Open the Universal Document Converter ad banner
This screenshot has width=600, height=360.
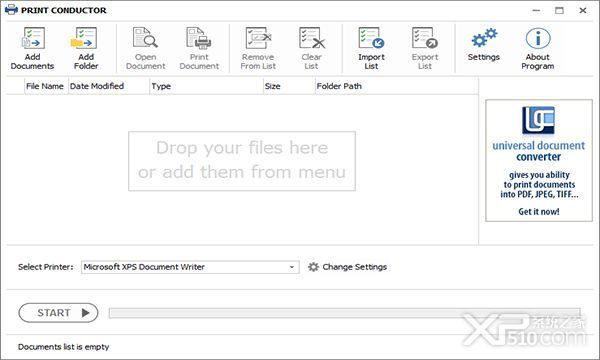click(539, 161)
